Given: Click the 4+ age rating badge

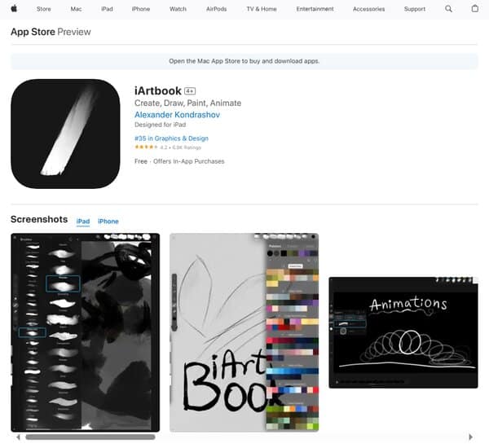Looking at the screenshot, I should point(190,91).
